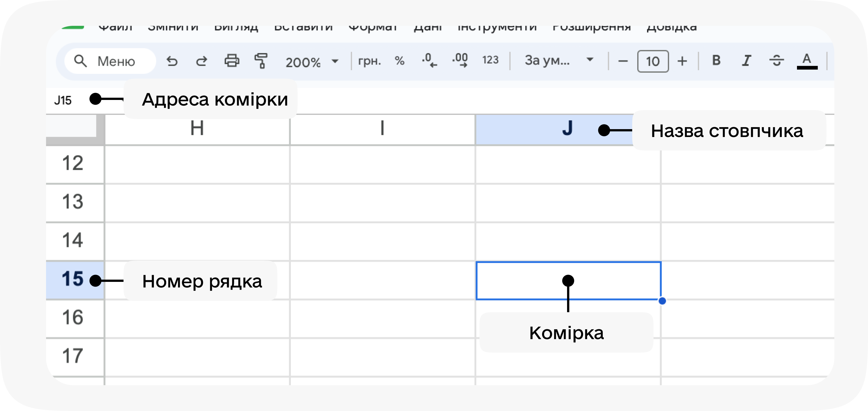Select row 17 header
The image size is (868, 411).
pyautogui.click(x=74, y=357)
